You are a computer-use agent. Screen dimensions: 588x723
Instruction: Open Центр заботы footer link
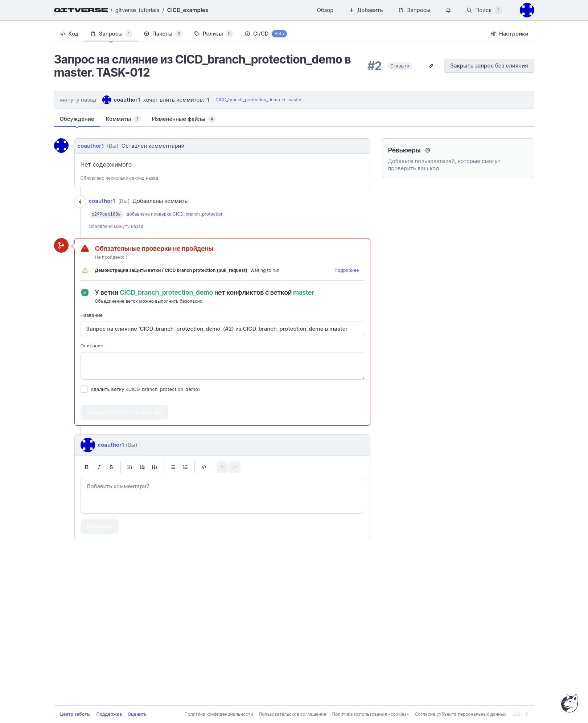(x=75, y=714)
